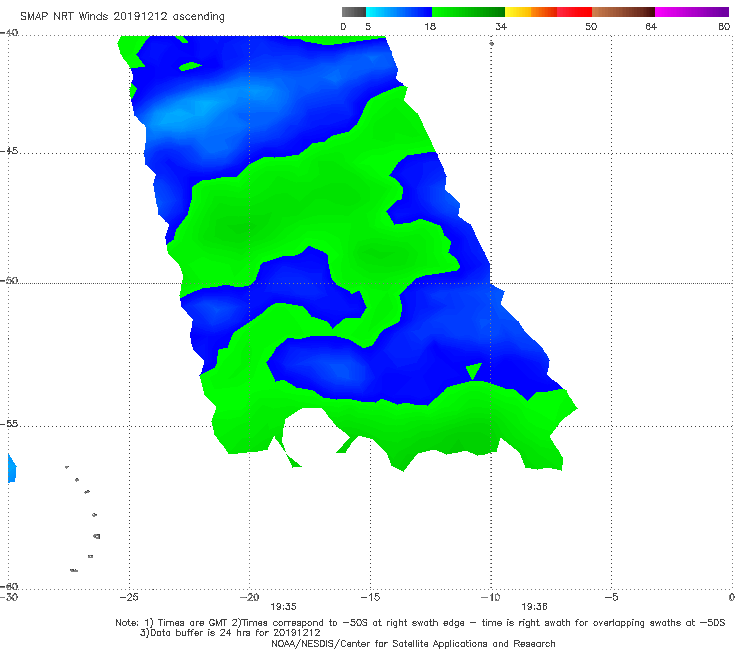Click the '-15' longitude axis label
Image resolution: width=740 pixels, height=650 pixels.
[370, 597]
